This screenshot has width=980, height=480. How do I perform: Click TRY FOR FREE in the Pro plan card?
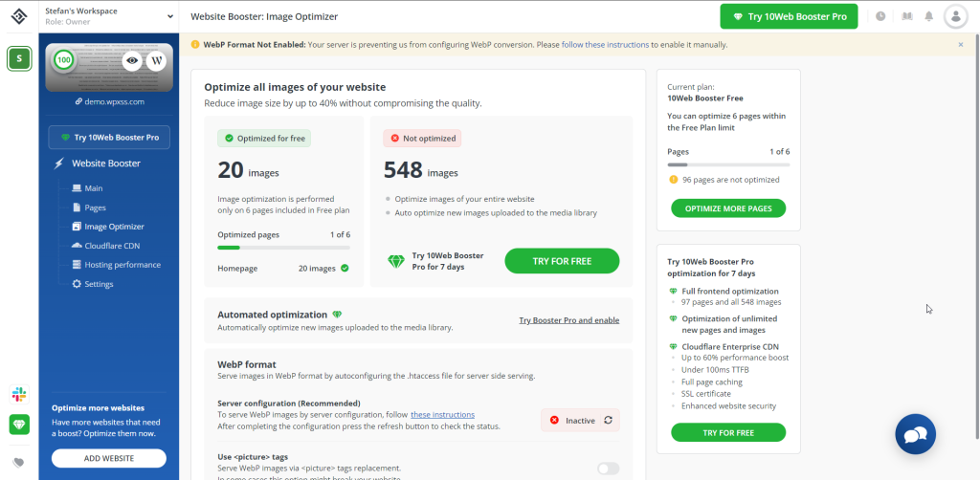tap(728, 432)
